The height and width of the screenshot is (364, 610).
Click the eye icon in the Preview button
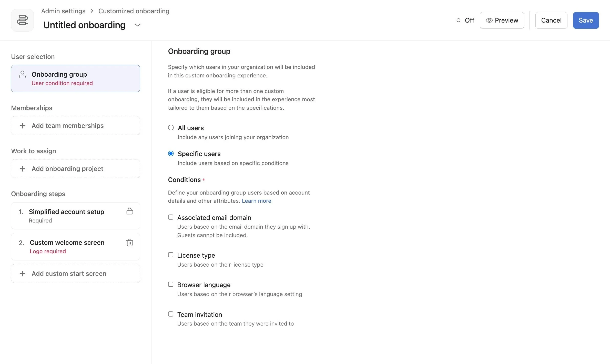pyautogui.click(x=490, y=20)
